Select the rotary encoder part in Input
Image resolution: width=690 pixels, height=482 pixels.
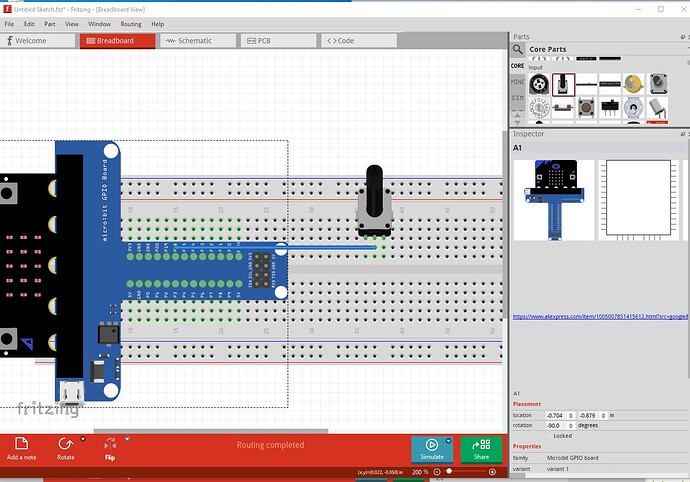[x=539, y=84]
